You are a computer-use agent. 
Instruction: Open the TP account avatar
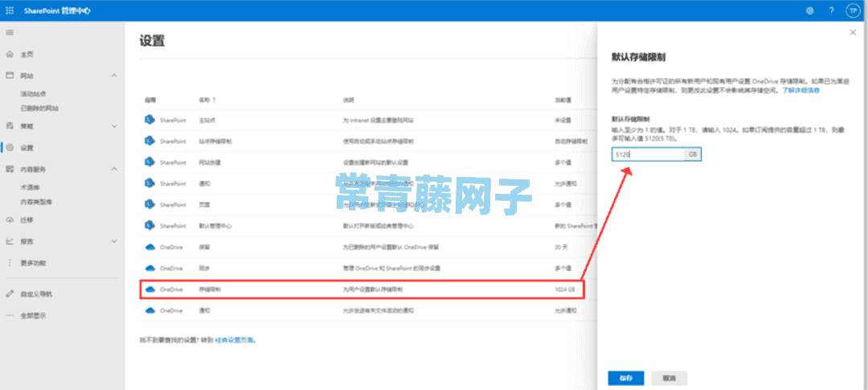tap(853, 10)
